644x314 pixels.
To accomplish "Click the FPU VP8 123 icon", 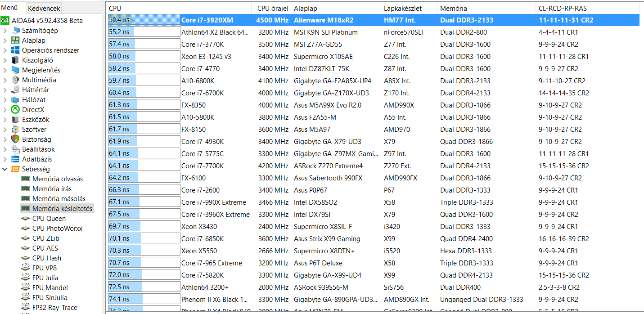I will (26, 268).
